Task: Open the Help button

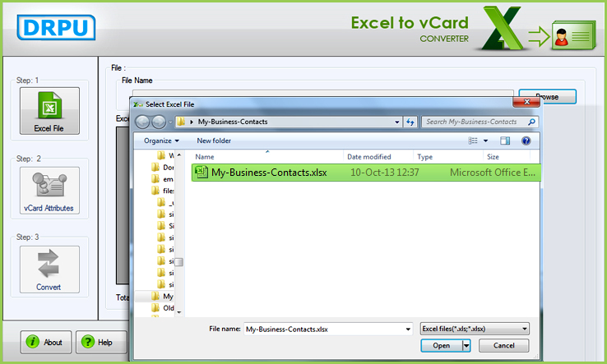Action: click(101, 342)
